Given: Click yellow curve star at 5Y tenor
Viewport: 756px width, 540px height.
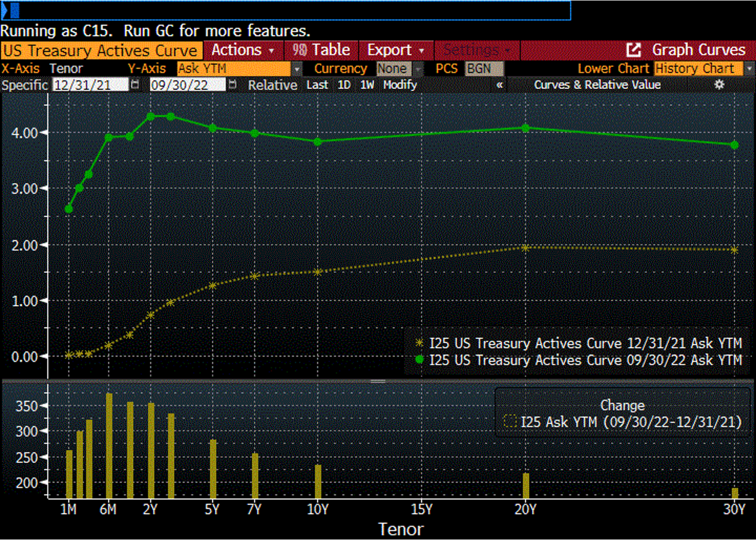Looking at the screenshot, I should click(x=213, y=286).
